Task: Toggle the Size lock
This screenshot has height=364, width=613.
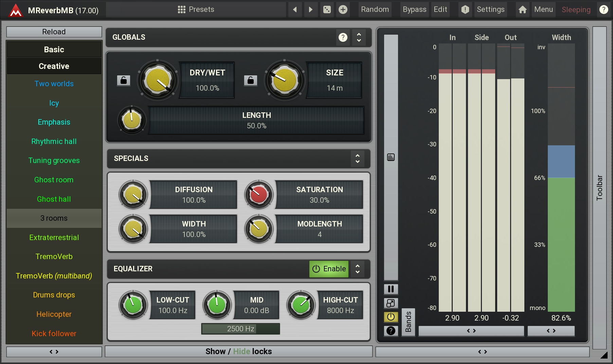Action: tap(251, 80)
